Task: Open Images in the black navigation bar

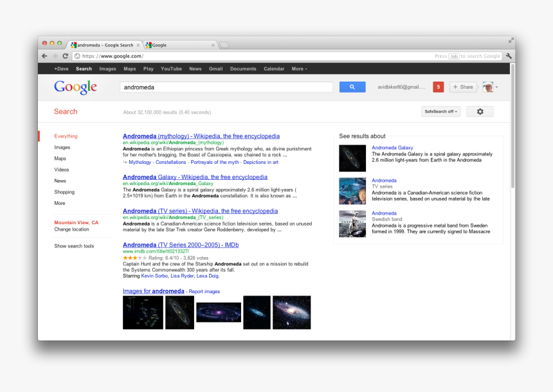Action: coord(107,69)
